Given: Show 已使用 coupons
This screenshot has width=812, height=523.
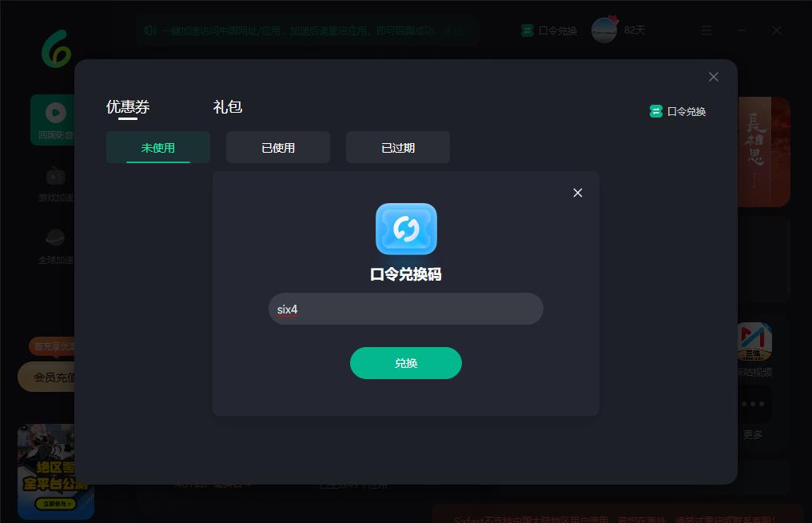Looking at the screenshot, I should (x=278, y=148).
